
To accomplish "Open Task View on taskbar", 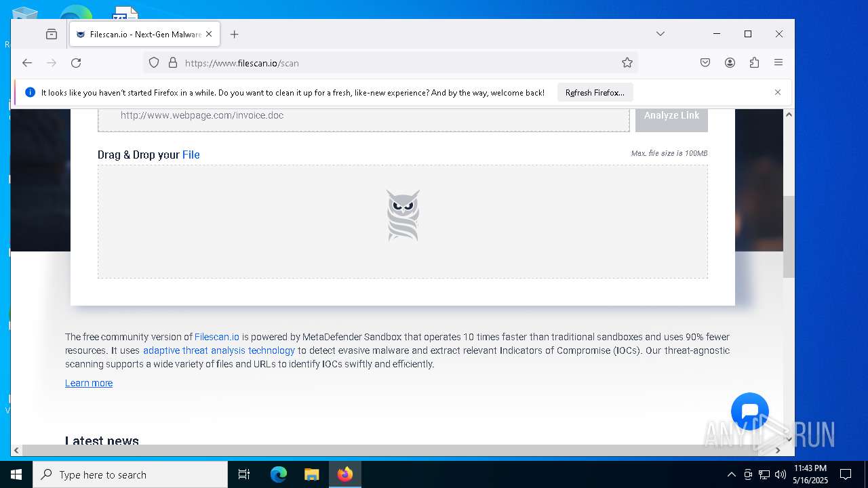I will point(244,474).
